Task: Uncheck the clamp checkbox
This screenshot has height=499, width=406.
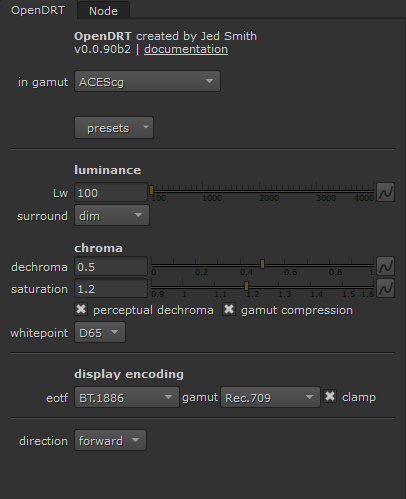Action: (330, 396)
